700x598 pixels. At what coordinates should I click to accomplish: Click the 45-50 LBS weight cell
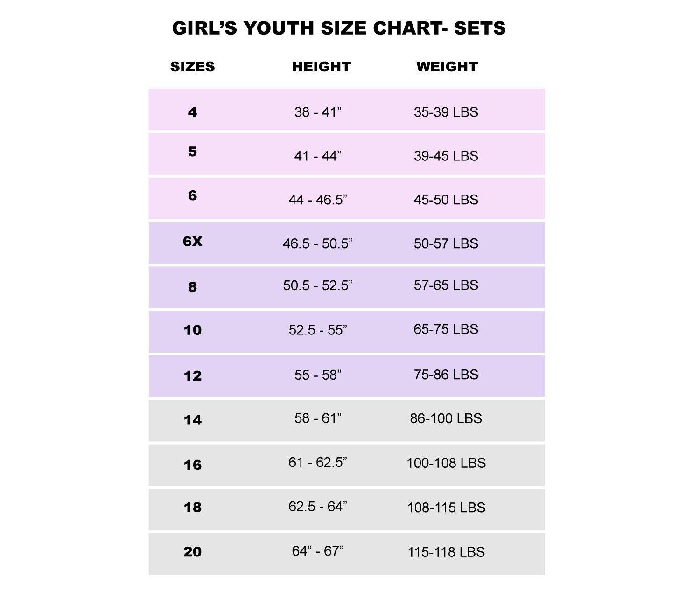pyautogui.click(x=446, y=200)
